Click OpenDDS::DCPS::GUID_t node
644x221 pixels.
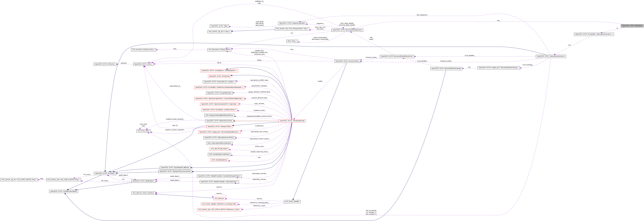click(x=143, y=64)
